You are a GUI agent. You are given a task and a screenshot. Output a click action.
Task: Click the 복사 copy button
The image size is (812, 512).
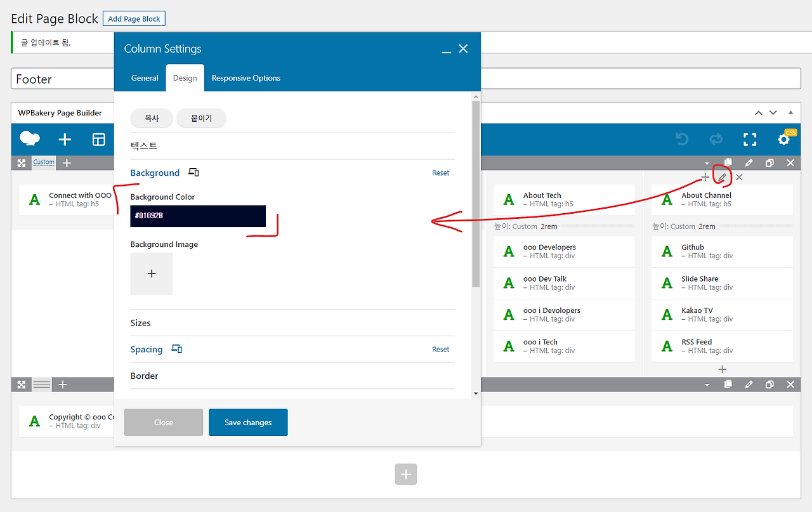[x=152, y=118]
